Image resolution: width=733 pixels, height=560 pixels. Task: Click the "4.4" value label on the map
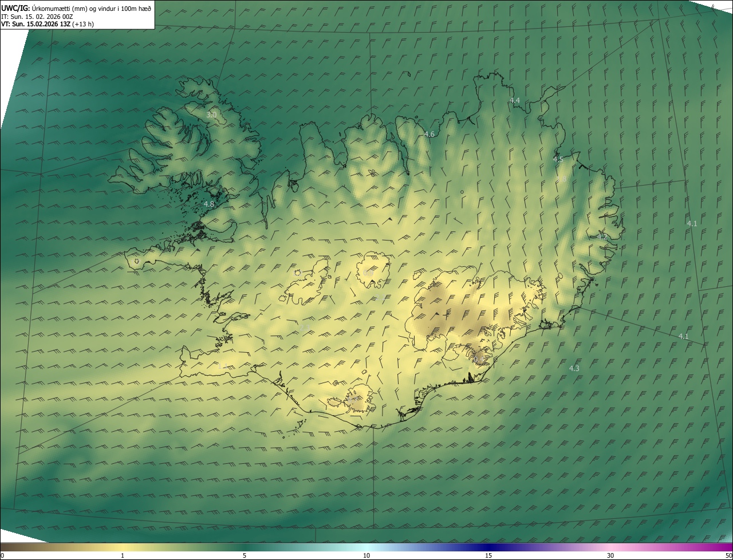pyautogui.click(x=515, y=100)
